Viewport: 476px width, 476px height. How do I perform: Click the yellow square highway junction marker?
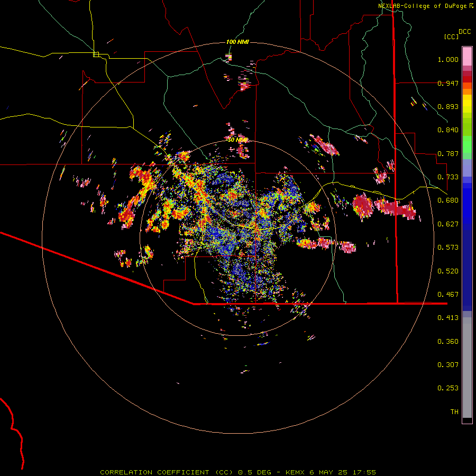point(96,54)
